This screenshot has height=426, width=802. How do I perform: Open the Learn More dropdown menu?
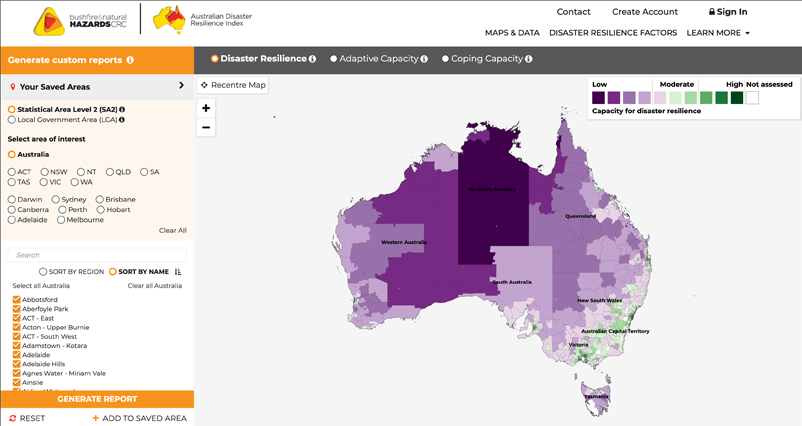pos(718,33)
